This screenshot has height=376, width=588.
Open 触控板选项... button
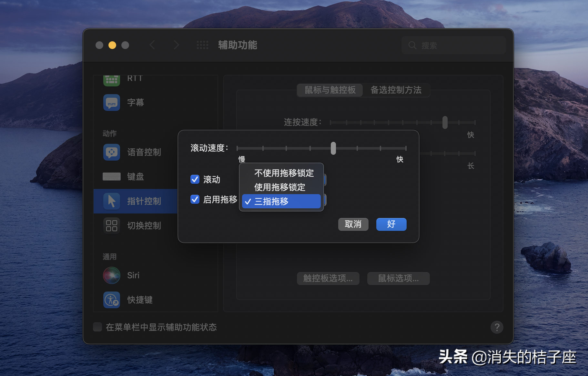pyautogui.click(x=328, y=278)
